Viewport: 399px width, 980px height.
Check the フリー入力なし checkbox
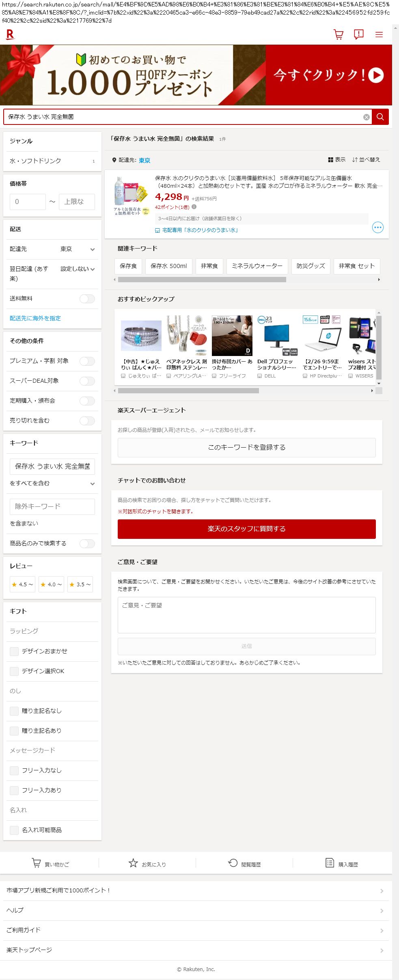(x=14, y=770)
